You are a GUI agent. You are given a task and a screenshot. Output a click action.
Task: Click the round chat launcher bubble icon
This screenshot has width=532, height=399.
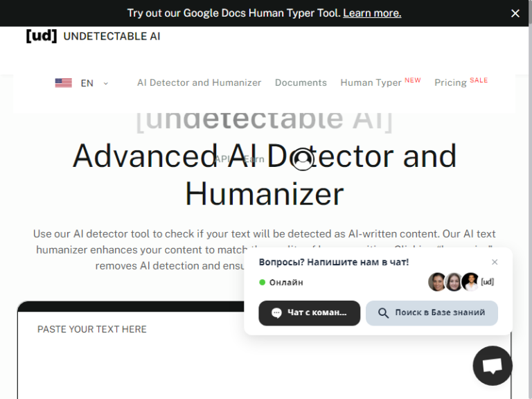(x=493, y=366)
